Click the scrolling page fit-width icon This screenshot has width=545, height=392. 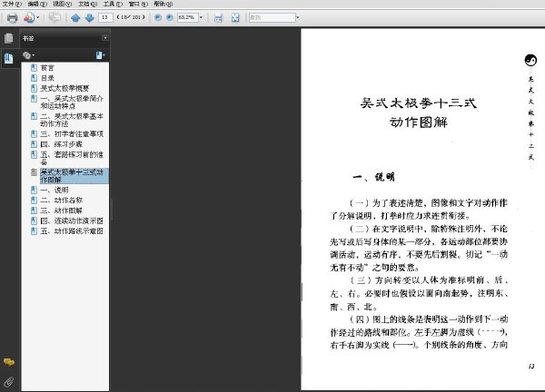pos(218,18)
